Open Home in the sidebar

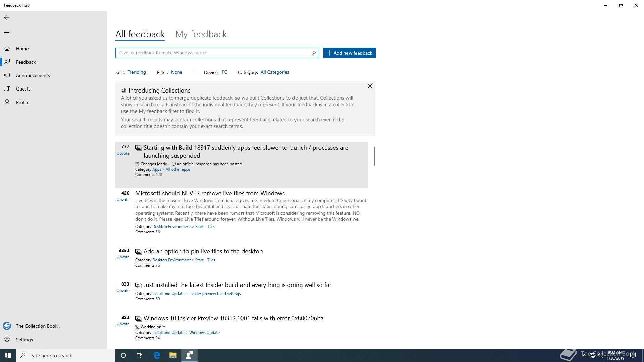pos(54,49)
